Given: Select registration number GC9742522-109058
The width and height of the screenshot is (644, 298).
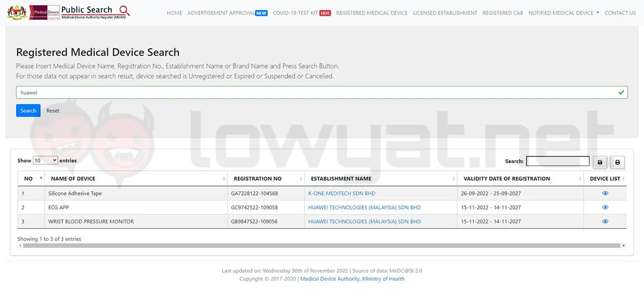Looking at the screenshot, I should point(254,207).
